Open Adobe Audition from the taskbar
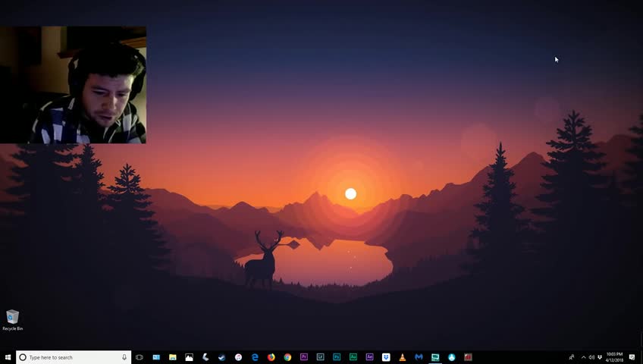This screenshot has width=643, height=364. 353,357
